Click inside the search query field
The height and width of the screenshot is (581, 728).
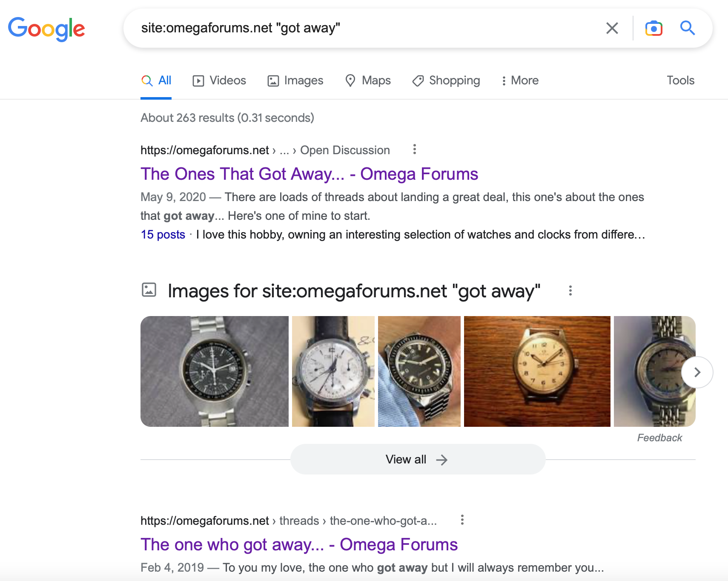pyautogui.click(x=362, y=28)
